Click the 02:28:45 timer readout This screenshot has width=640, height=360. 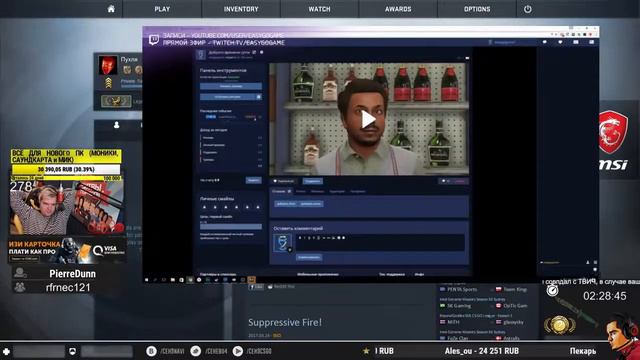[604, 296]
